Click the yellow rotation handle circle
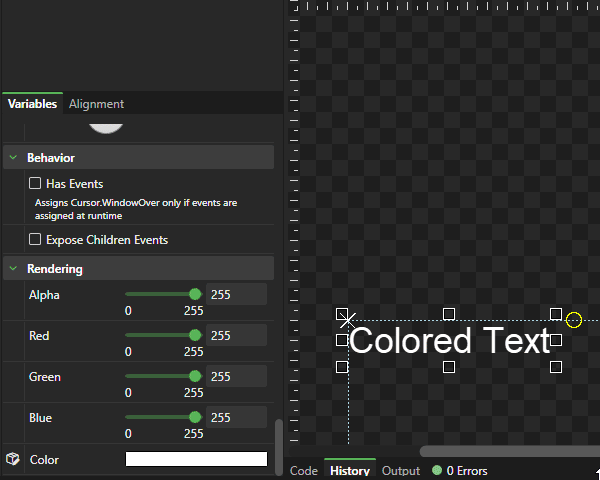Image resolution: width=600 pixels, height=480 pixels. pos(573,320)
